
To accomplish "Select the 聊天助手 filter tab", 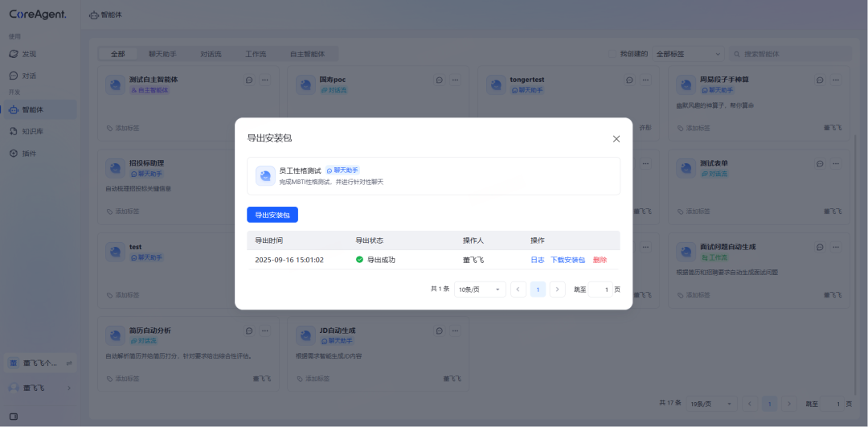I will [x=162, y=54].
